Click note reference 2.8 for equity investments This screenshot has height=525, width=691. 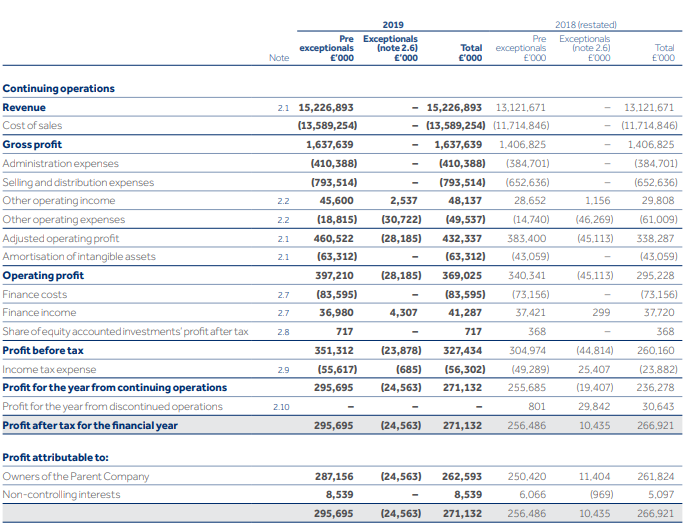283,332
